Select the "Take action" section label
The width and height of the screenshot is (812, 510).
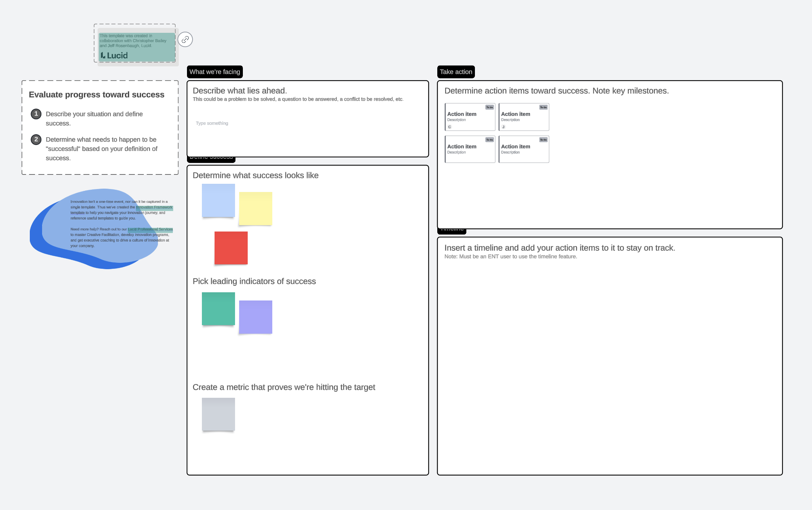[x=456, y=72]
